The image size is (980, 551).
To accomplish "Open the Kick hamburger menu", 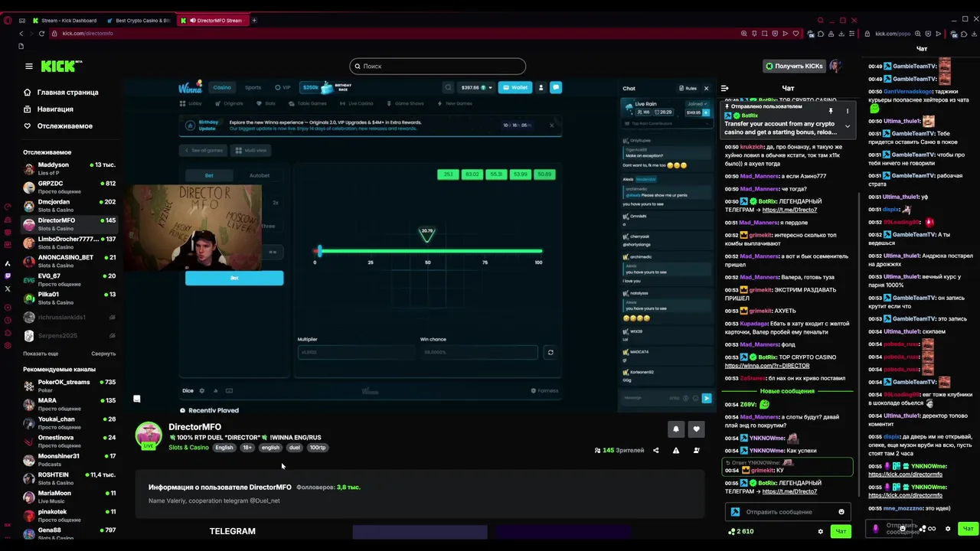I will pos(28,67).
